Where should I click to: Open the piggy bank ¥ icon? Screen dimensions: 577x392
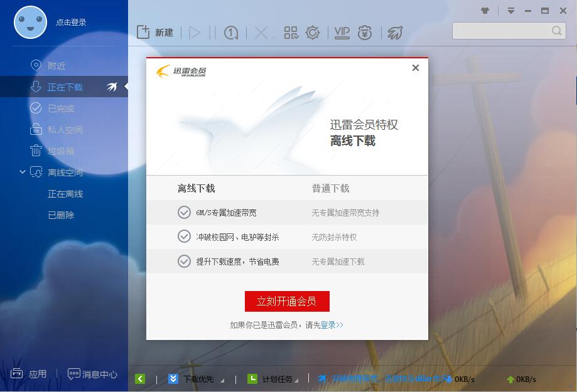coord(365,33)
